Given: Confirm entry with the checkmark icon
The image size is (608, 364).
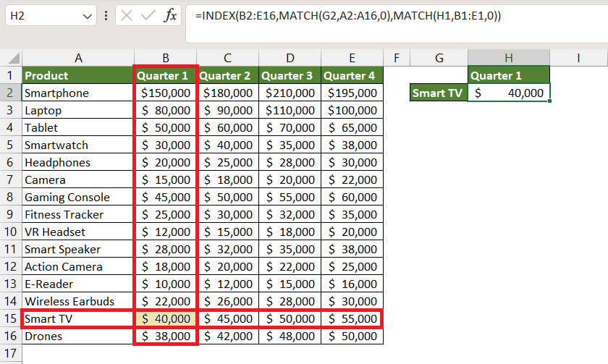Looking at the screenshot, I should [148, 15].
